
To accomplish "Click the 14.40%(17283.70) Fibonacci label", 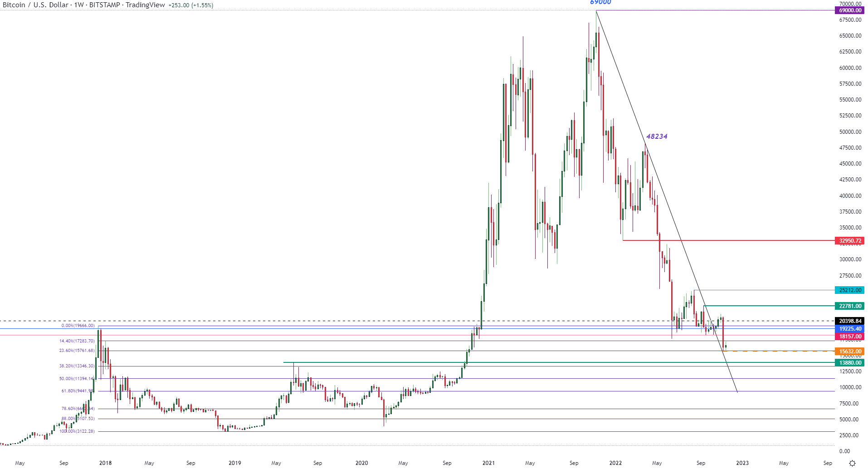I will [x=77, y=341].
